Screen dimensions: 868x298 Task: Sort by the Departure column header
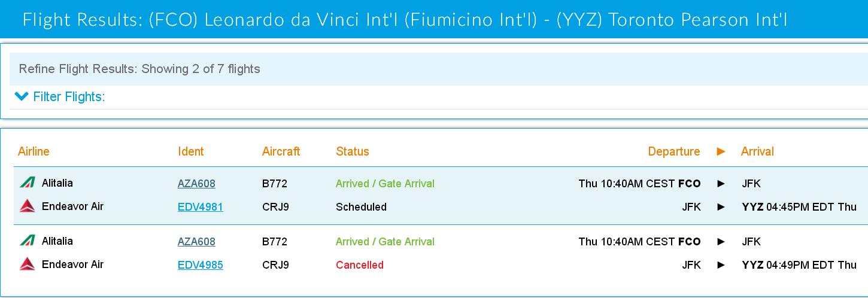pos(673,151)
